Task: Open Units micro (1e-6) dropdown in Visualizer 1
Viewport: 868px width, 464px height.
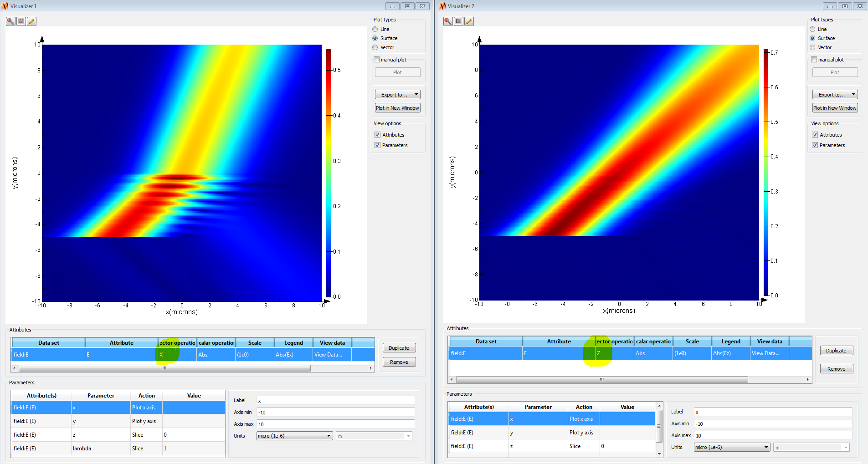Action: [x=294, y=436]
